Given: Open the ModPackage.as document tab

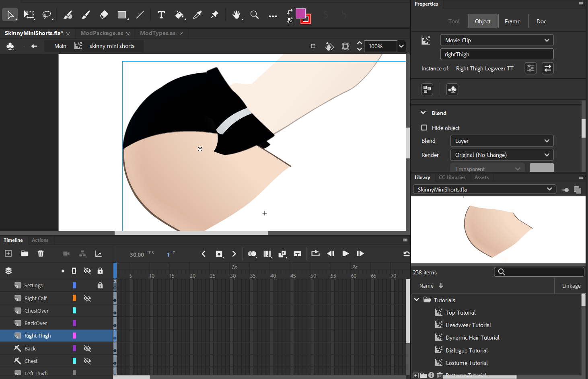Looking at the screenshot, I should [x=102, y=33].
